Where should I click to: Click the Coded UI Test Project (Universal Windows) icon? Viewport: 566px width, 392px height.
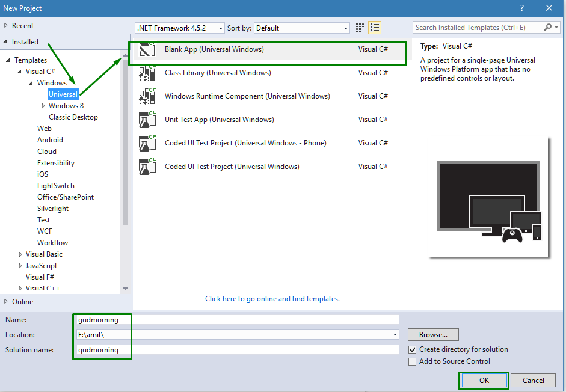[147, 167]
